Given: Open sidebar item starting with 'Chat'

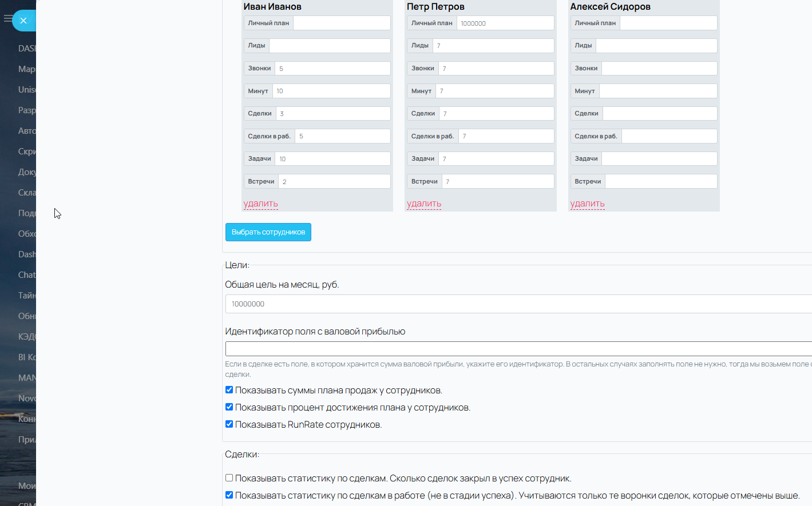Looking at the screenshot, I should (x=27, y=275).
